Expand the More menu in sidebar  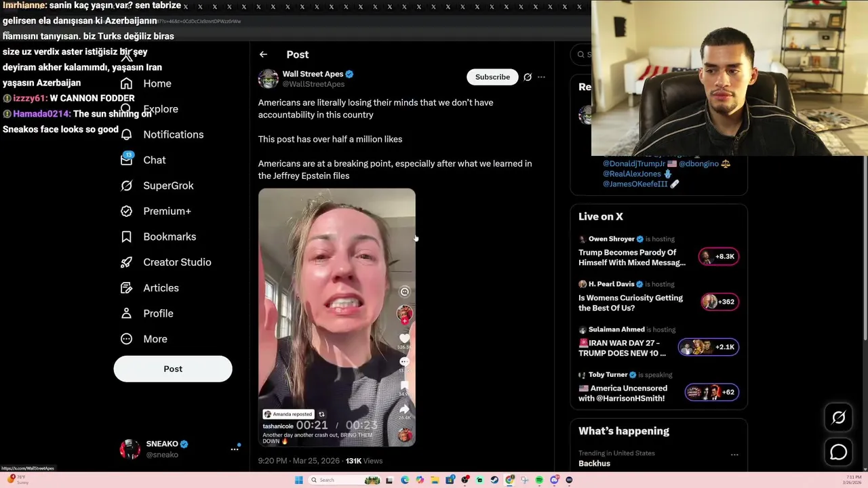pyautogui.click(x=144, y=339)
